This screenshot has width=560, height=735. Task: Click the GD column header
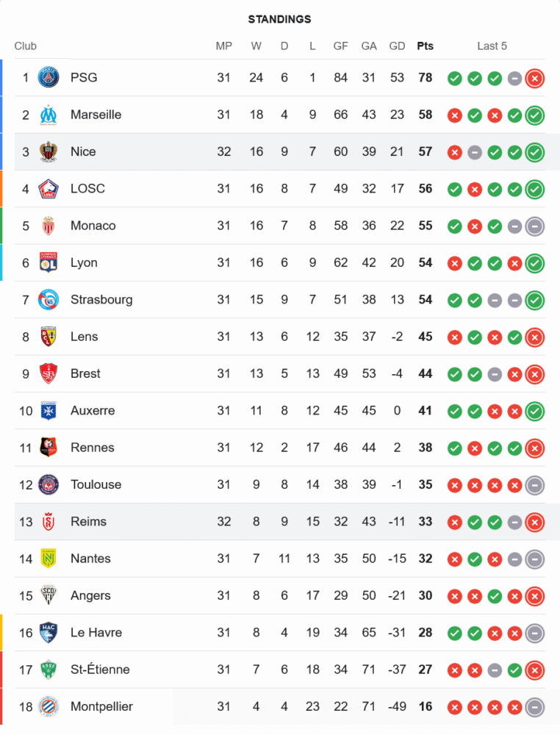coord(397,46)
